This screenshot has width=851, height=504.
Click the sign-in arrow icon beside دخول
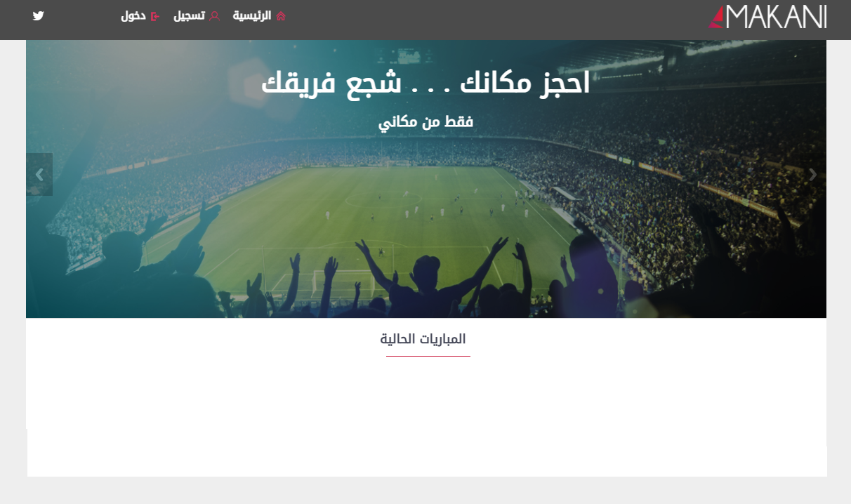155,15
